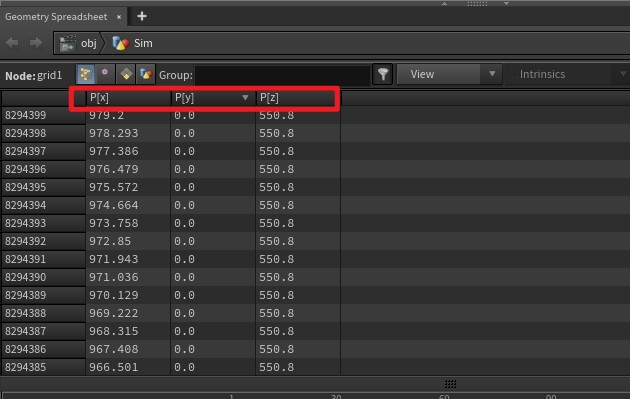Click the P[x] value 975.572
Screen dimensions: 630x399
pos(114,188)
